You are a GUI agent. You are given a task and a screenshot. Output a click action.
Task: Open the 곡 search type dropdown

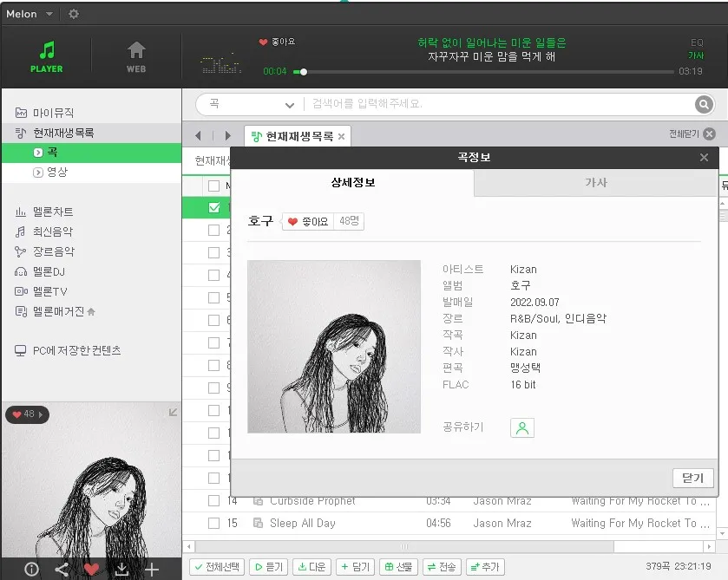point(251,104)
